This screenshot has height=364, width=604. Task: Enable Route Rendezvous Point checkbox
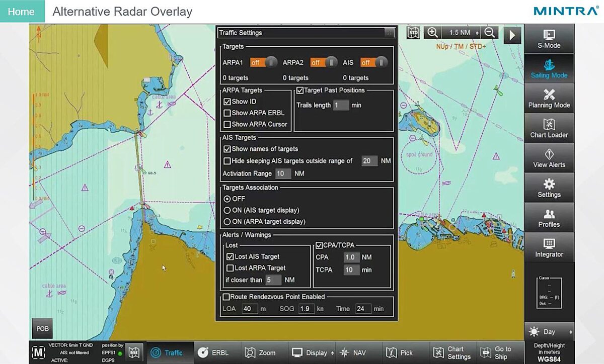[226, 297]
